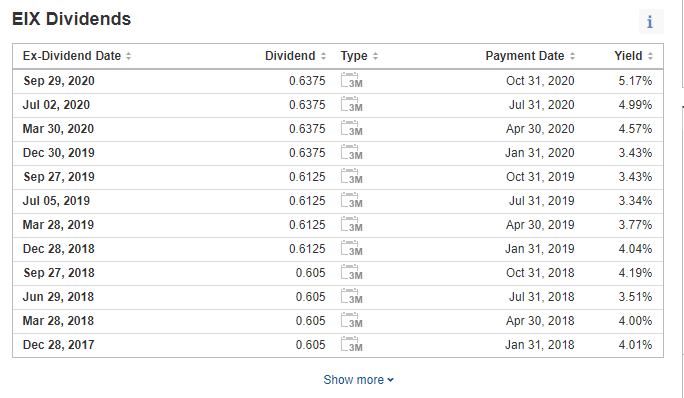Image resolution: width=684 pixels, height=398 pixels.
Task: Click the 3.77% yield value
Action: pos(635,225)
